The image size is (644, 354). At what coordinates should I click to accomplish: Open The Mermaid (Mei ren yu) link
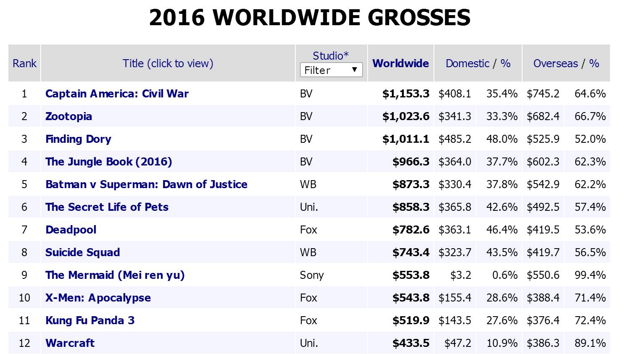coord(115,275)
